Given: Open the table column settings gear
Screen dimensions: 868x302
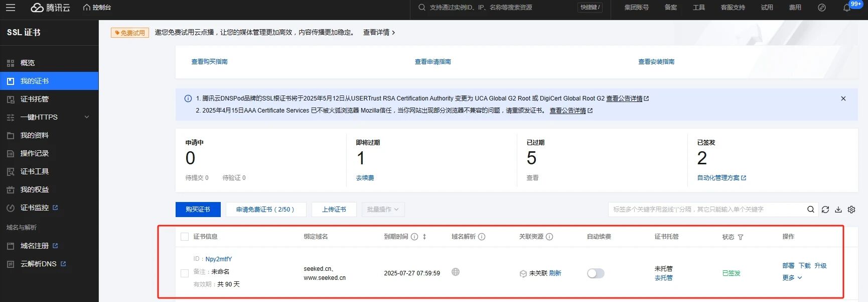Looking at the screenshot, I should 851,210.
